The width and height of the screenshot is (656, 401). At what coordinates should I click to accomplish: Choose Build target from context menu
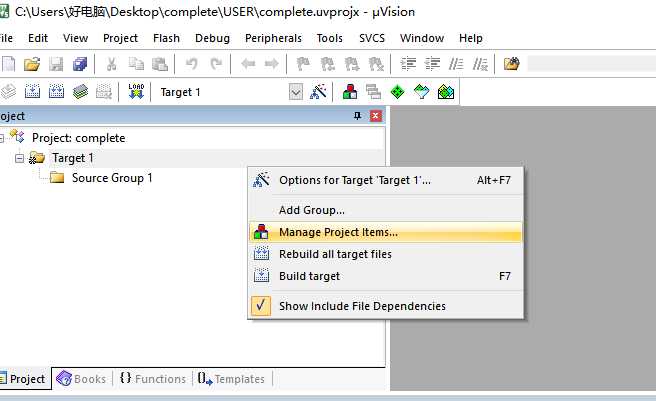click(385, 276)
